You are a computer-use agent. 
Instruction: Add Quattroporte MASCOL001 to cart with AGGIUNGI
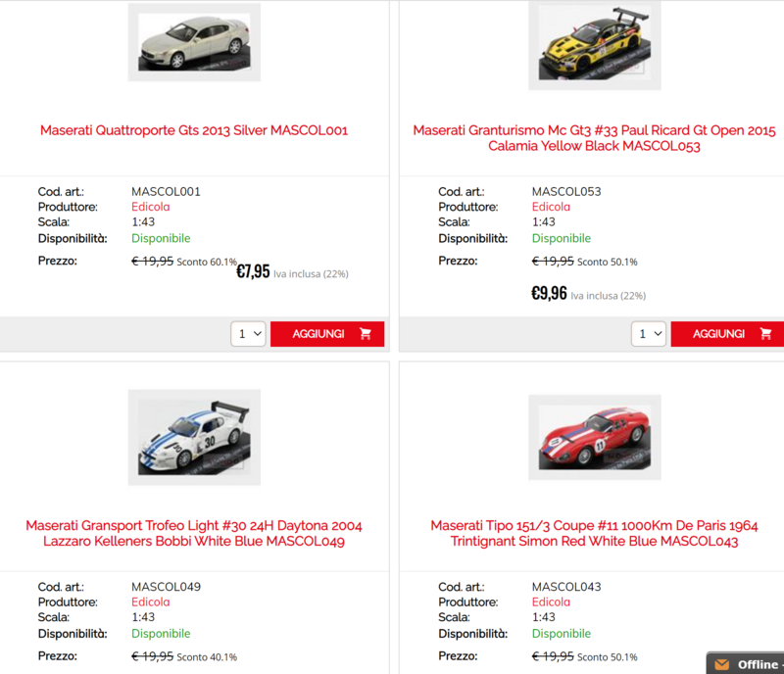(327, 333)
